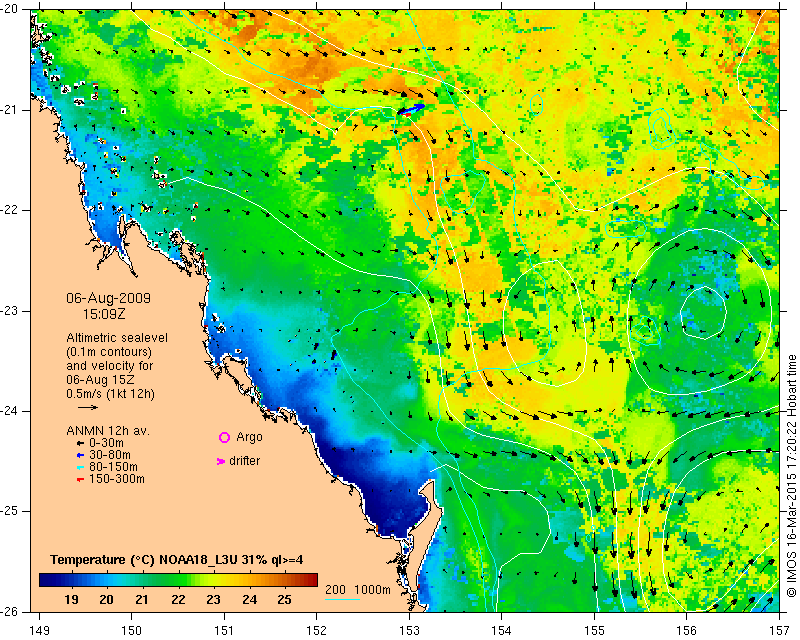Image resolution: width=800 pixels, height=640 pixels.
Task: Click the '1000m' isobath legend text
Action: click(x=372, y=590)
